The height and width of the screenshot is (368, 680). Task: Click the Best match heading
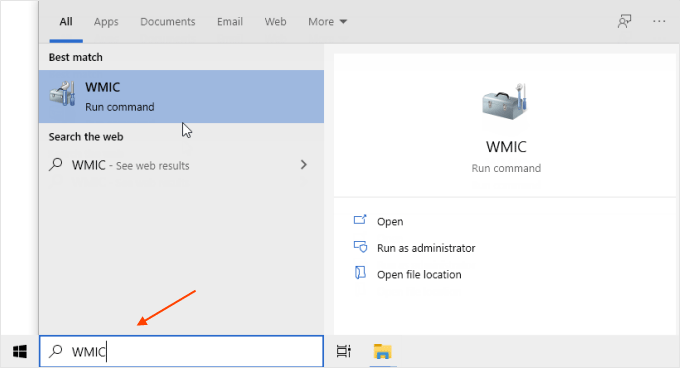pos(75,57)
